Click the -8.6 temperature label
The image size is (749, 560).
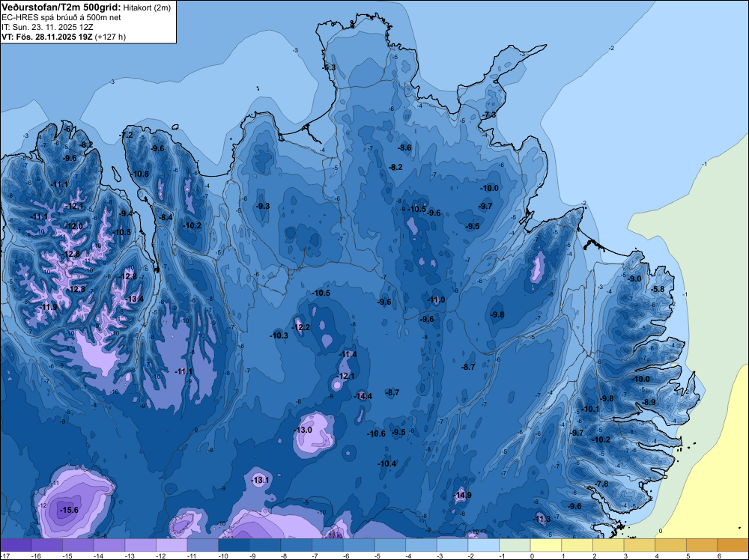(x=404, y=148)
